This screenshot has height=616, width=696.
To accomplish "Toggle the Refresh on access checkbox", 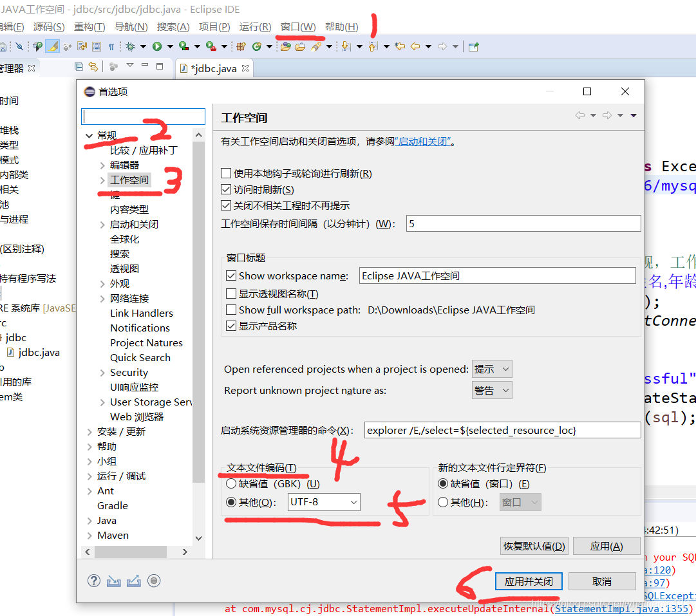I will tap(226, 189).
